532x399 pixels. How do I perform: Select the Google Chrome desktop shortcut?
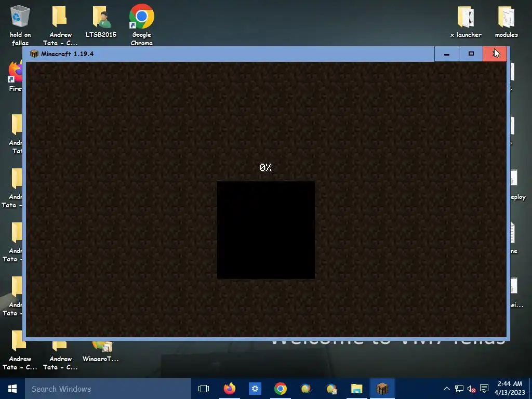click(141, 25)
